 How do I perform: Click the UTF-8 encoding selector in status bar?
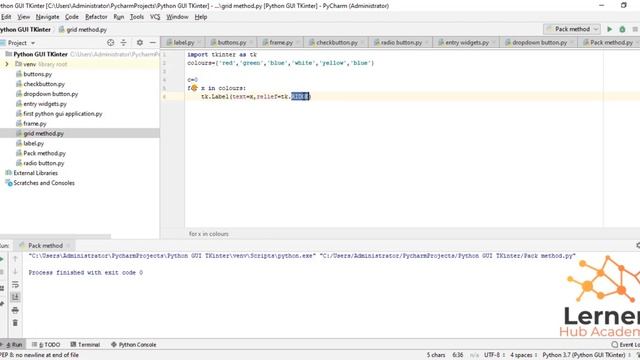tap(494, 355)
